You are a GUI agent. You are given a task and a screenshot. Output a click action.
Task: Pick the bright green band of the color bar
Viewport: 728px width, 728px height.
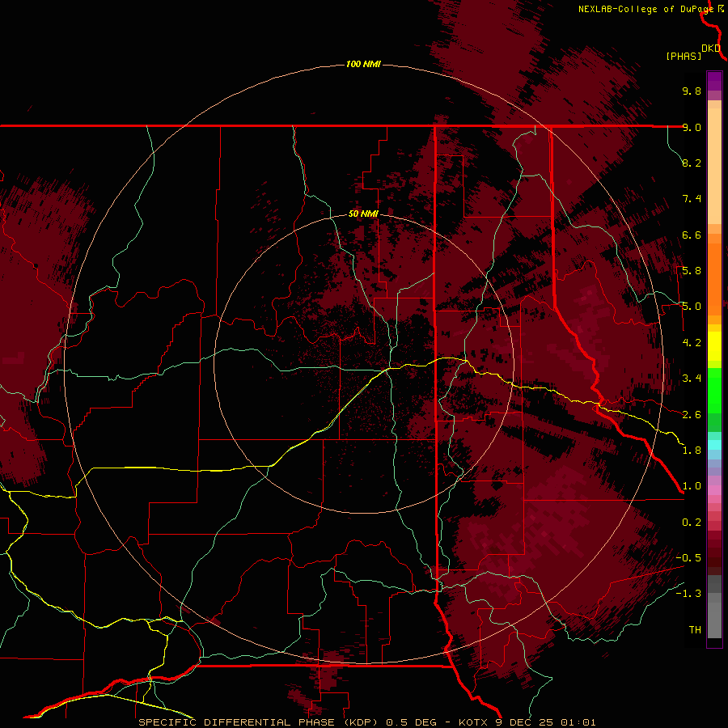coord(714,391)
